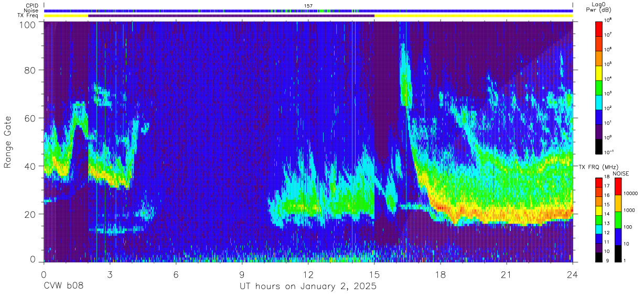Pick the orange segment of the NOISE colorbar
The height and width of the screenshot is (297, 644).
coord(618,203)
